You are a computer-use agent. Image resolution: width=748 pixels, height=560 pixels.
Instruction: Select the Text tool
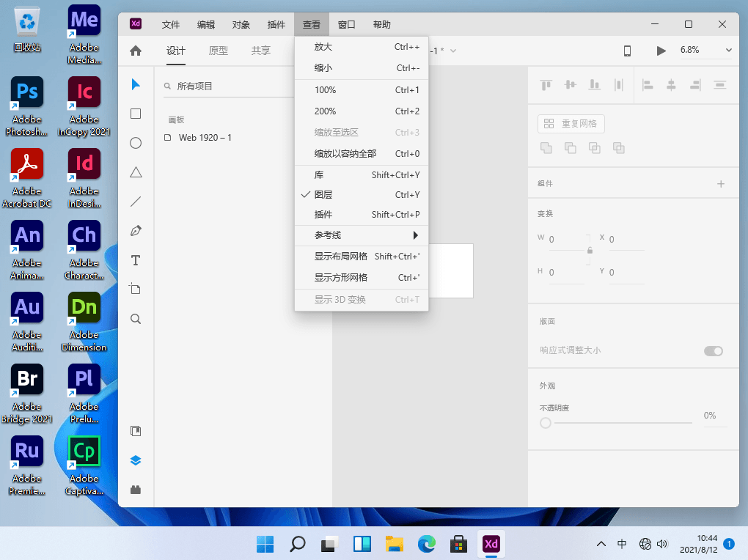136,260
